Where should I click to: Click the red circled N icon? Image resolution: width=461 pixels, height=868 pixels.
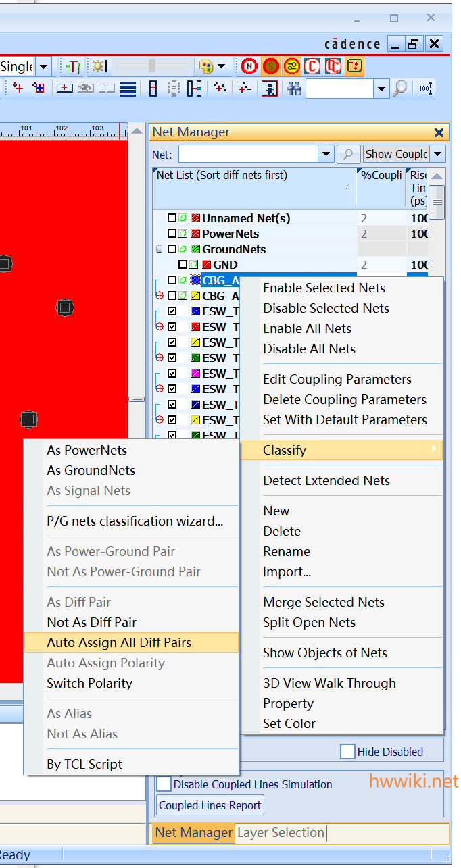pos(249,66)
